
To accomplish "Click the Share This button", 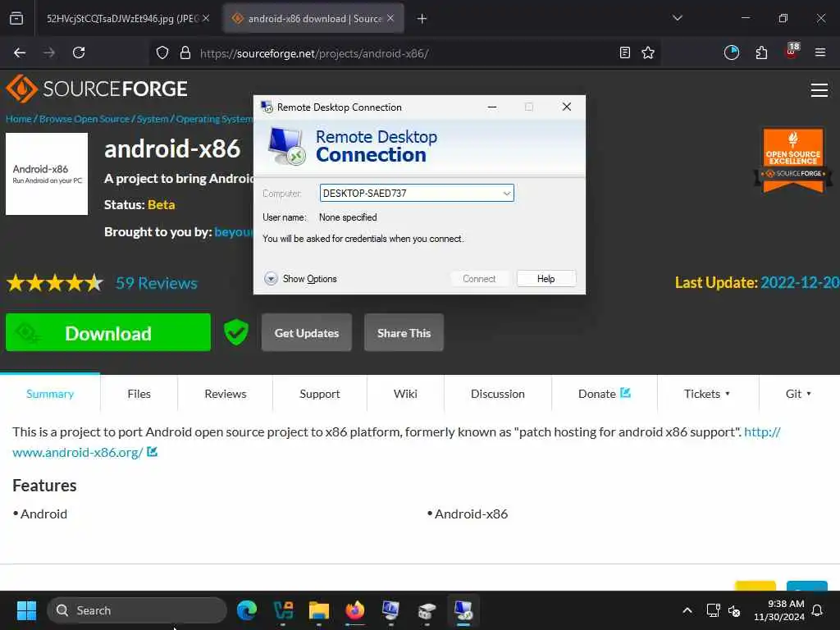I will tap(404, 333).
